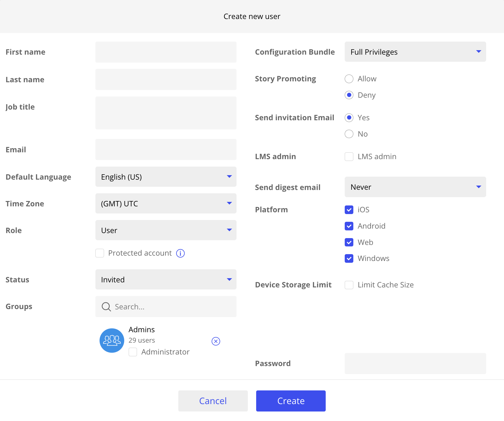Focus the First name input field
This screenshot has height=421, width=504.
click(x=166, y=52)
